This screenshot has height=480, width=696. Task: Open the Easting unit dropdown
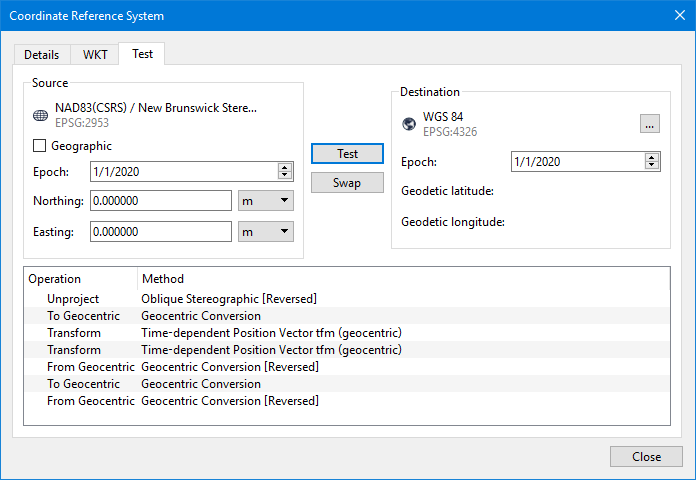click(265, 232)
